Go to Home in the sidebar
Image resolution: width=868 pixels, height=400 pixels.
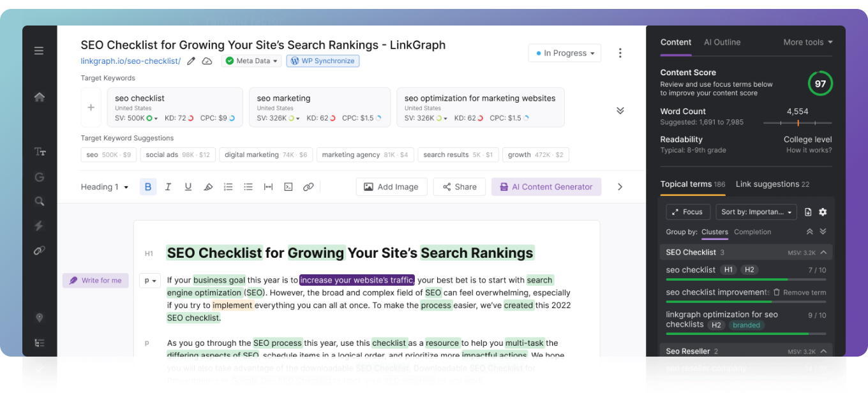pos(40,97)
